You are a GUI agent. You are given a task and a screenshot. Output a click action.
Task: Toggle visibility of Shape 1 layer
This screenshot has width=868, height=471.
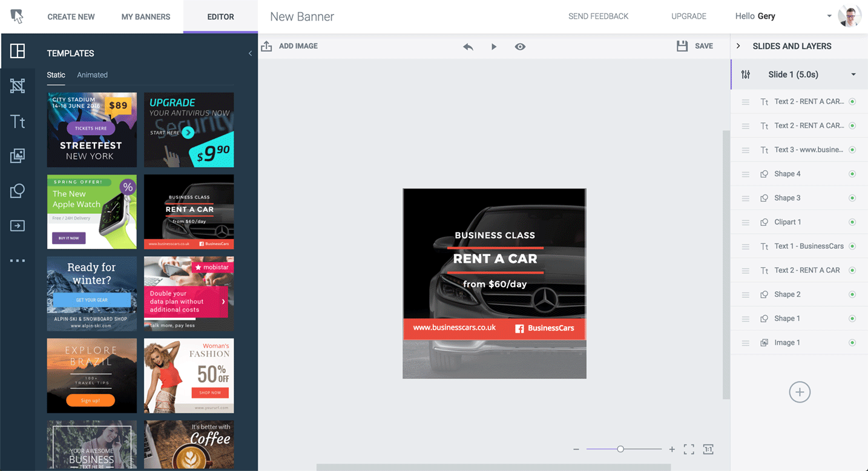click(852, 319)
